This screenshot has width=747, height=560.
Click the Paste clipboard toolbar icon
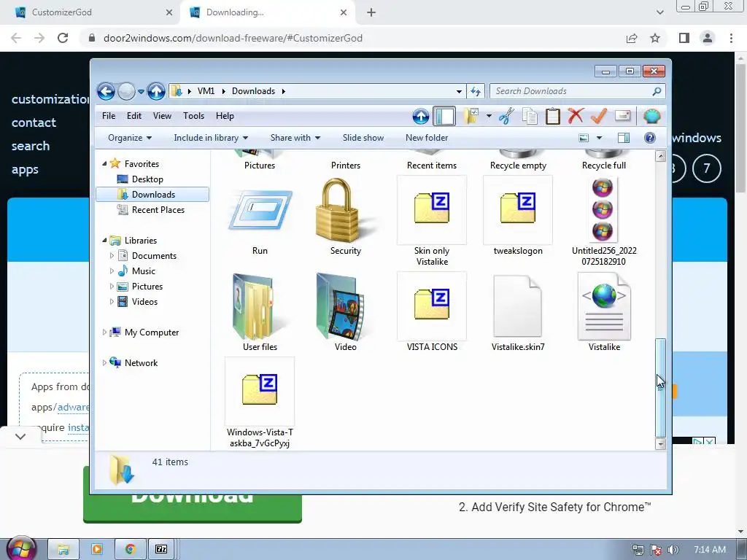pyautogui.click(x=553, y=116)
